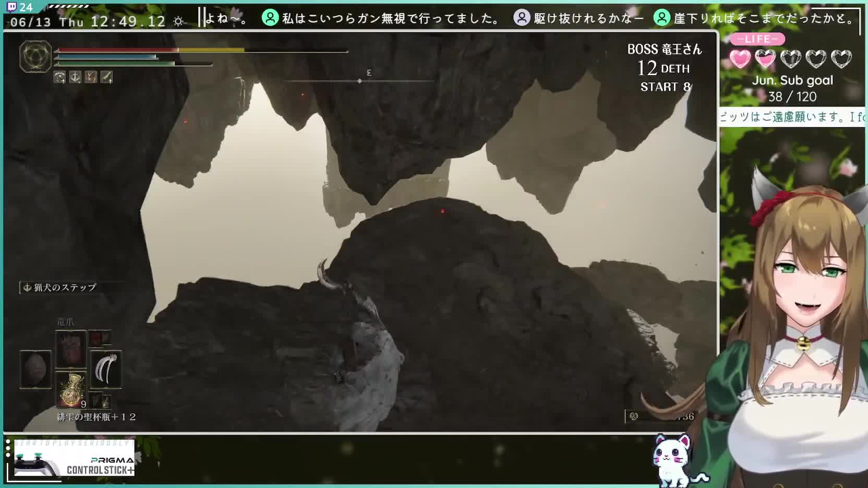The width and height of the screenshot is (868, 488).
Task: Select the egg-shaped item in left slot
Action: pos(35,370)
